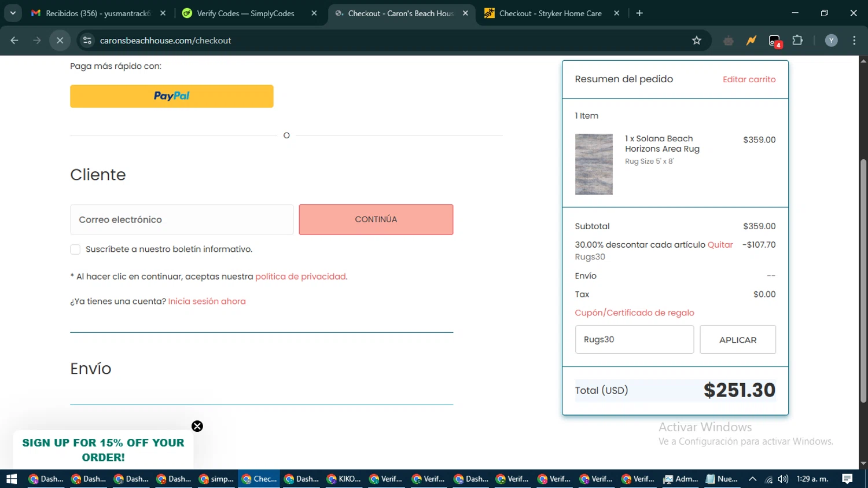Open the Nue... notepad taskbar window

click(x=722, y=479)
